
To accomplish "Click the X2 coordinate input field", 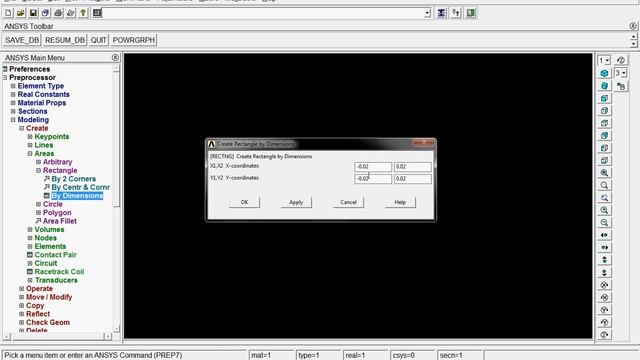I will 413,167.
